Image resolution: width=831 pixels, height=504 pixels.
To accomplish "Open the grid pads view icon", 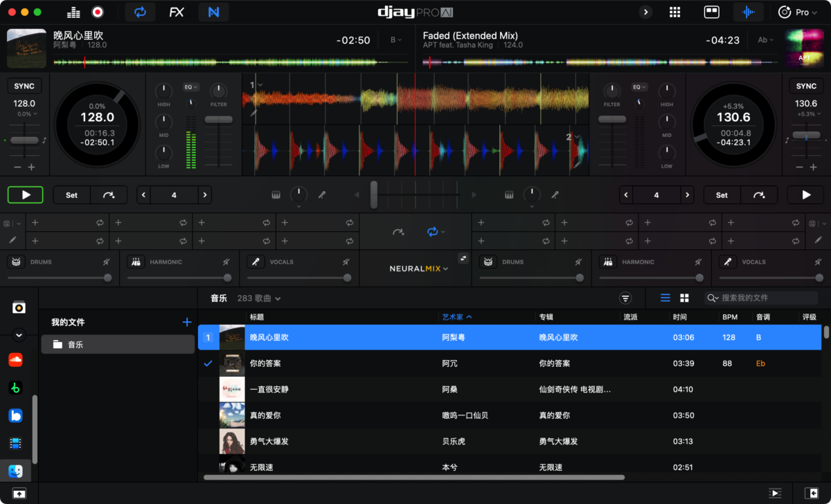I will tap(675, 12).
